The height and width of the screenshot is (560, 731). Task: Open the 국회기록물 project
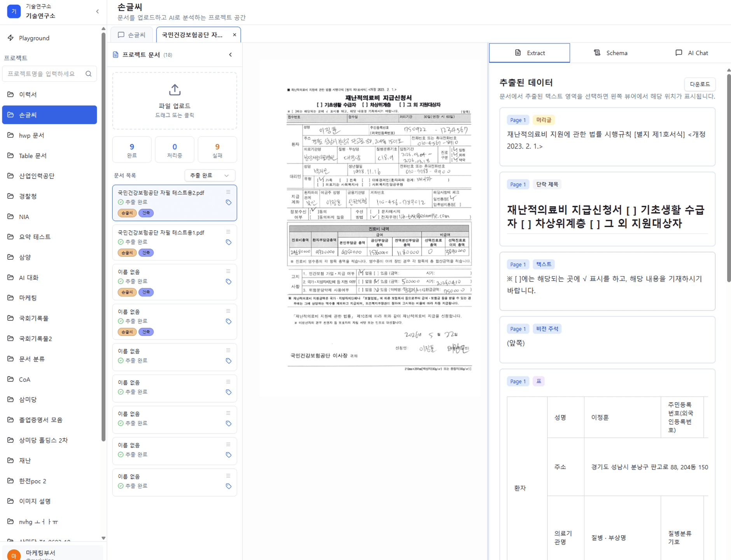click(49, 318)
